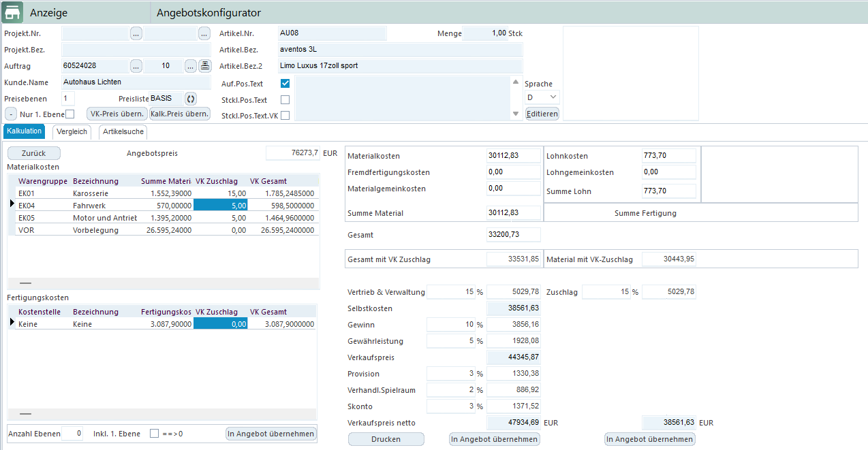
Task: Click the Gewinn percentage input field
Action: click(x=450, y=325)
